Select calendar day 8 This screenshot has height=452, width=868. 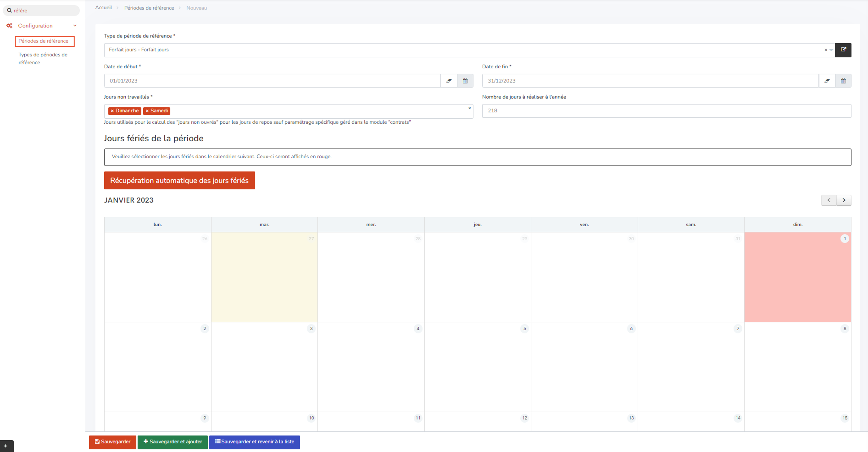tap(798, 367)
